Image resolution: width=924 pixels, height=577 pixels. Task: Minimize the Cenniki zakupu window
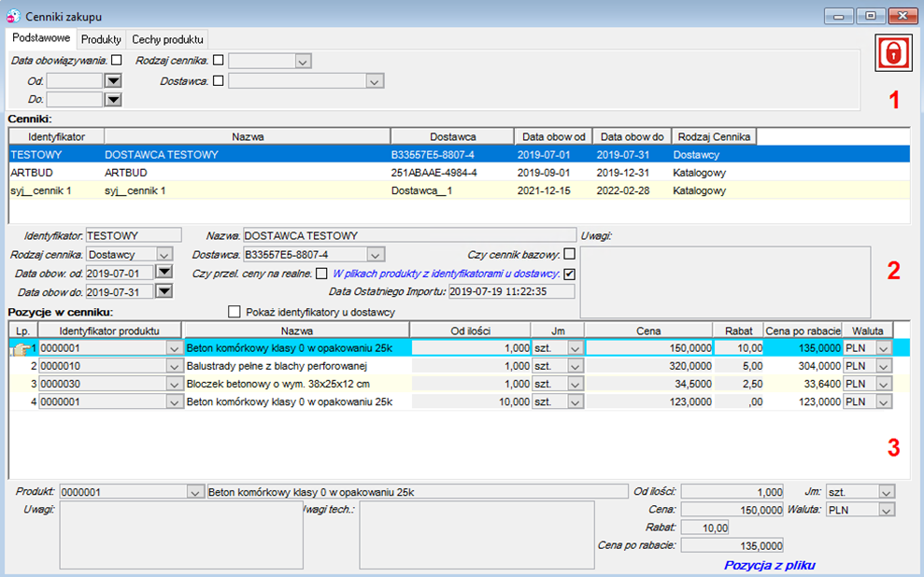(x=838, y=16)
